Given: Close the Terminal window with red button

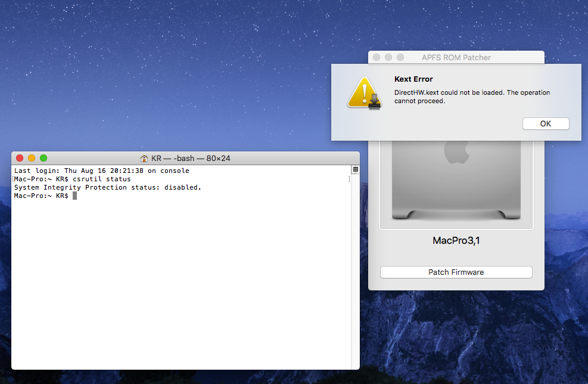Looking at the screenshot, I should click(x=20, y=158).
